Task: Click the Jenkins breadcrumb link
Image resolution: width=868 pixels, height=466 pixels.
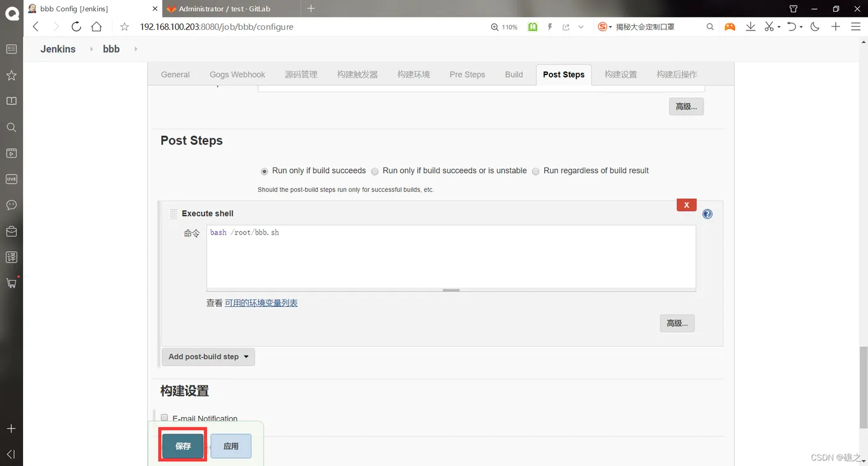Action: pyautogui.click(x=58, y=49)
